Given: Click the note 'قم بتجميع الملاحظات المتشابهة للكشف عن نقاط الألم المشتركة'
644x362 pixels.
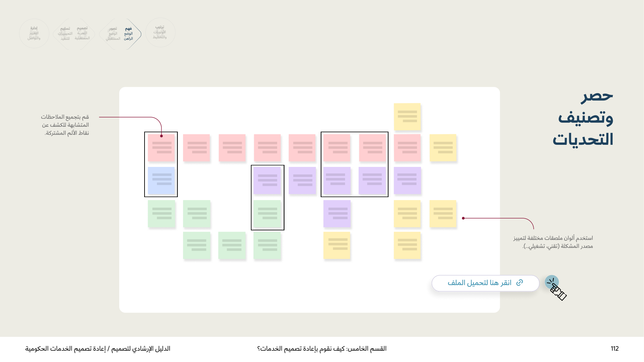Looking at the screenshot, I should tap(65, 125).
